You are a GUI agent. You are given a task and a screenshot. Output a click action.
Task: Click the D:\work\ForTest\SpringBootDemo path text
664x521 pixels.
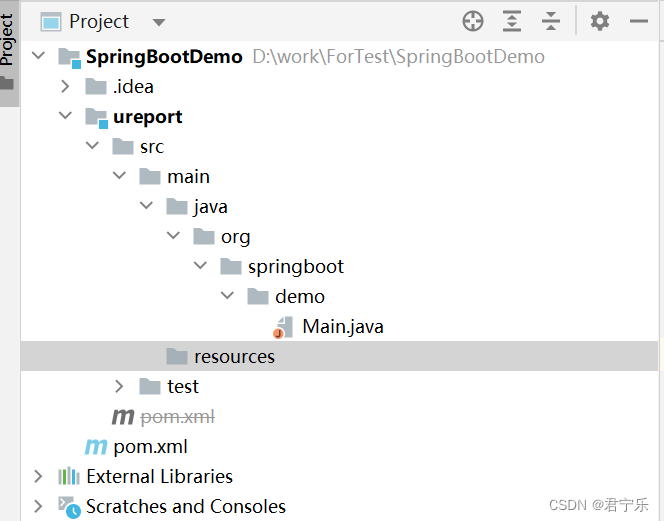[x=398, y=57]
